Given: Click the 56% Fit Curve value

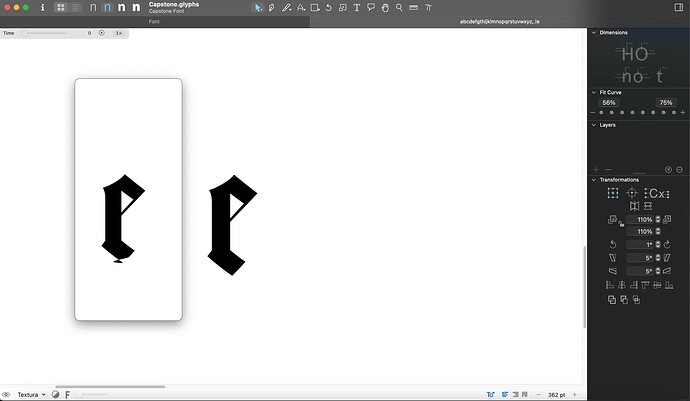Looking at the screenshot, I should click(609, 103).
